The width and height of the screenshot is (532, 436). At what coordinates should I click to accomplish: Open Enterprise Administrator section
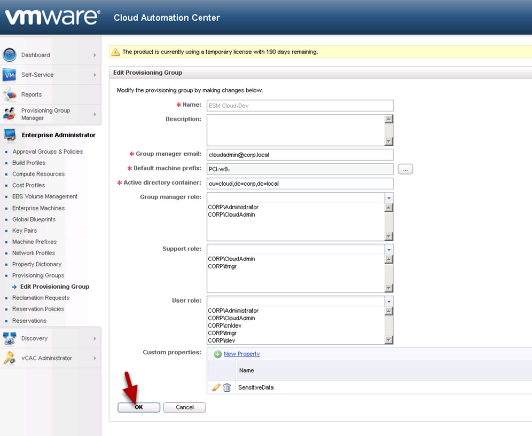(58, 135)
